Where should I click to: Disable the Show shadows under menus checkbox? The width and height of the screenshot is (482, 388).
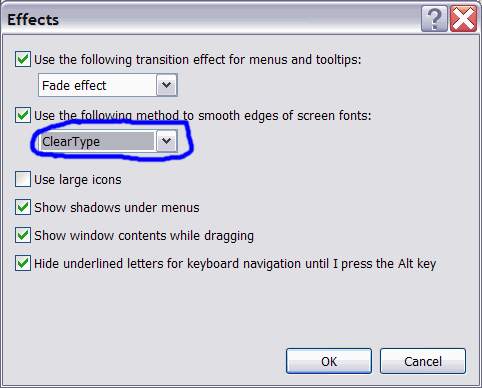coord(23,207)
